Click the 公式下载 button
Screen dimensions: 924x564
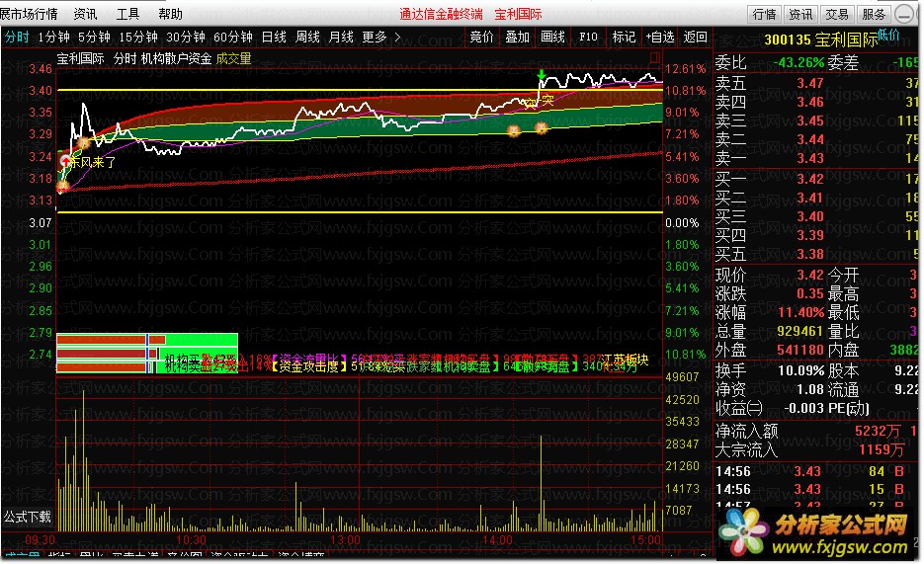[28, 517]
